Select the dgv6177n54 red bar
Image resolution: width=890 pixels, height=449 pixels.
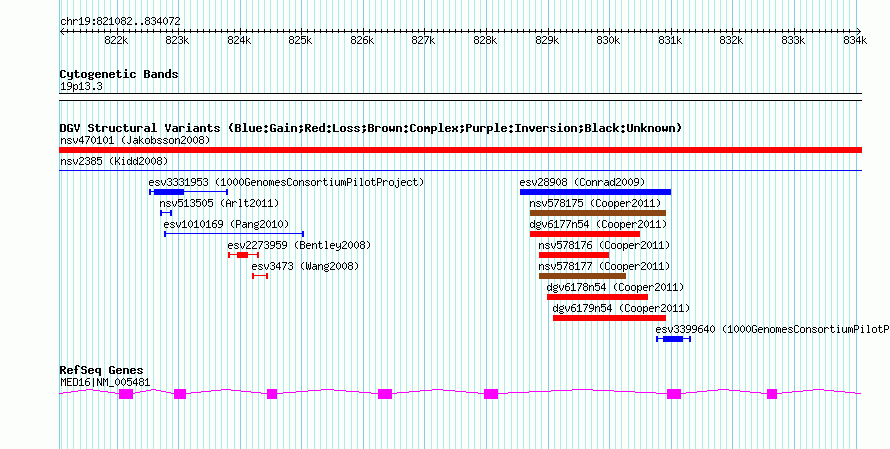click(x=585, y=234)
